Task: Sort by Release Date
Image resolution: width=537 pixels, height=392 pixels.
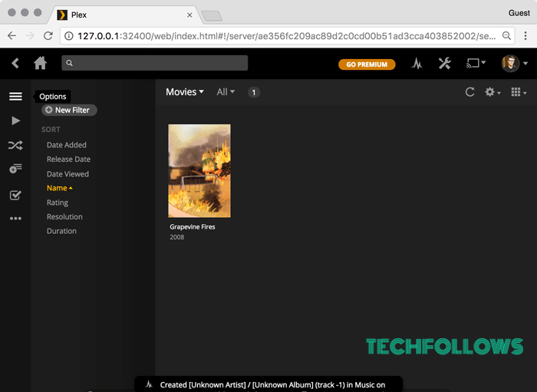Action: (x=68, y=160)
